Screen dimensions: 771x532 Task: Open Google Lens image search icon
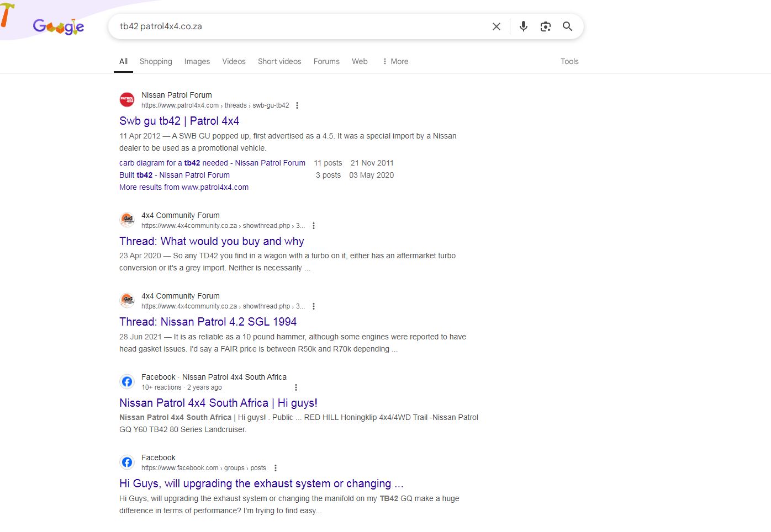coord(546,26)
